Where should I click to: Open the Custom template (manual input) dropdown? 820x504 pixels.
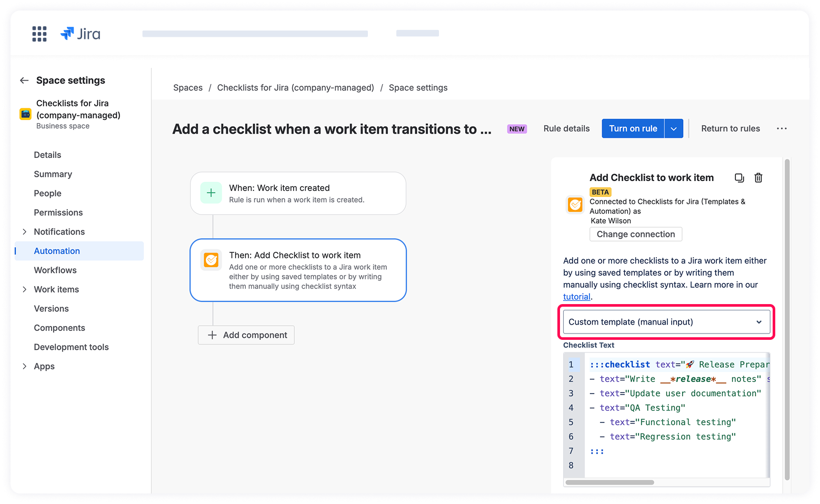point(666,322)
